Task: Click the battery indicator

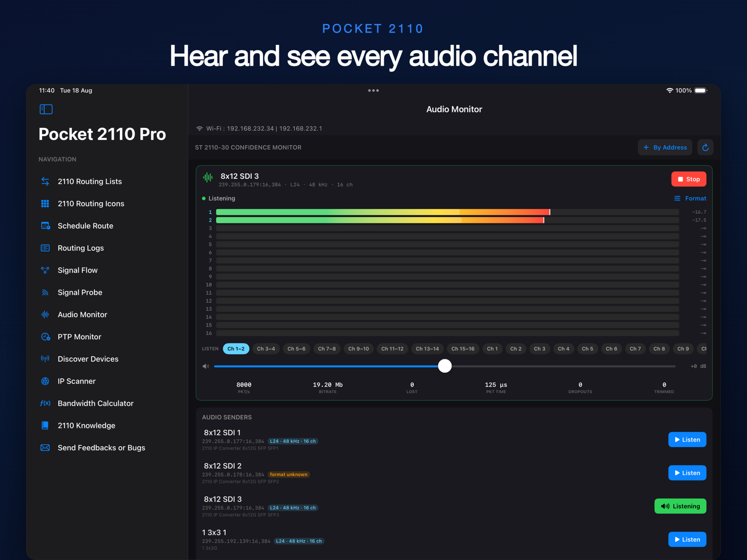Action: 701,91
